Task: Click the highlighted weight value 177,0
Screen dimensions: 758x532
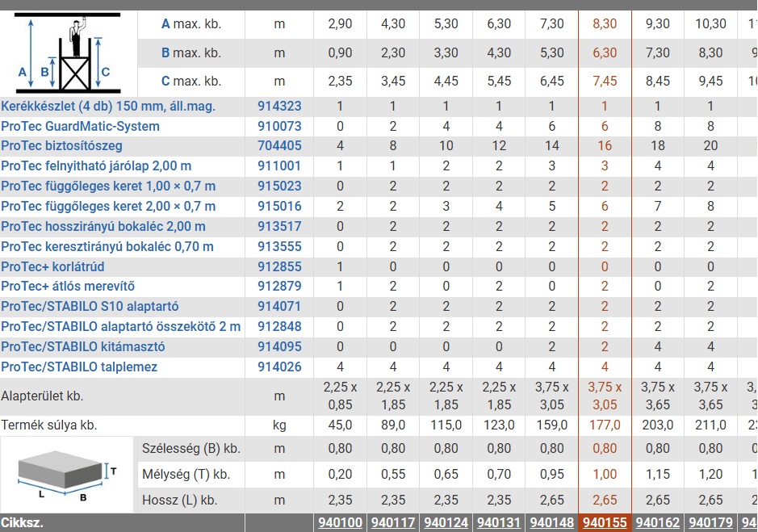Action: (605, 425)
